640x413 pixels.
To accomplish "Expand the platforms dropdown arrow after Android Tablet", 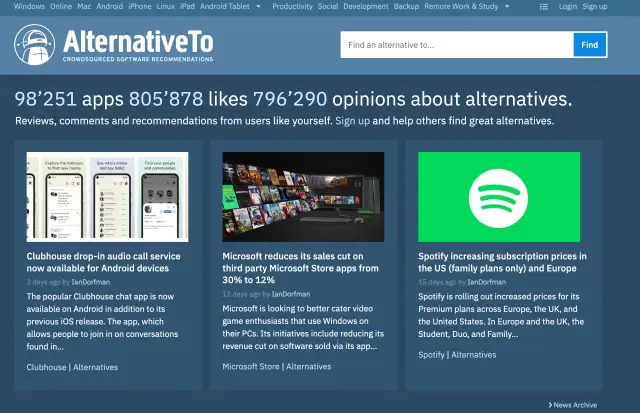I will pos(258,7).
